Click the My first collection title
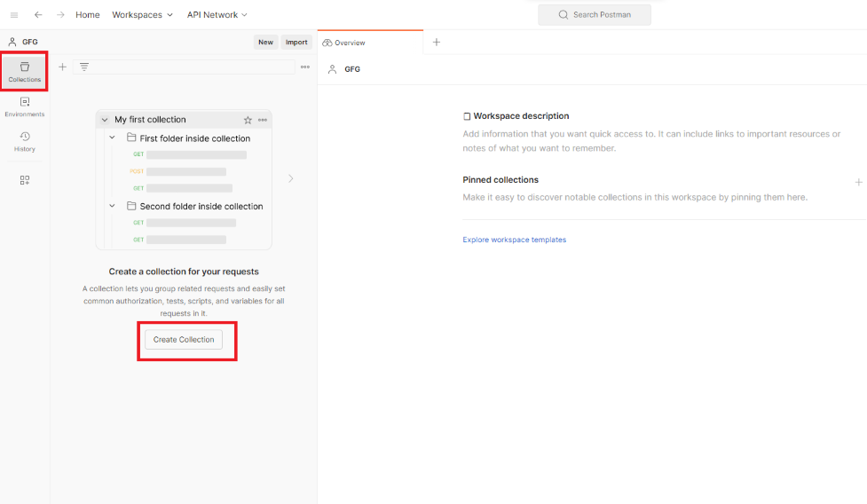 click(150, 120)
